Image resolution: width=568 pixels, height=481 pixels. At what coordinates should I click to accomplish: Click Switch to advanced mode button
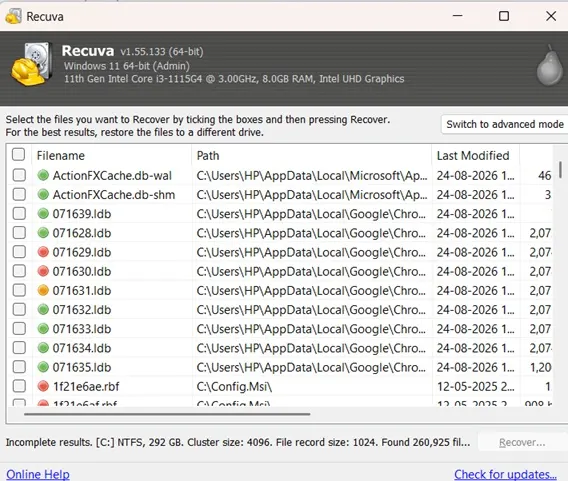point(505,124)
